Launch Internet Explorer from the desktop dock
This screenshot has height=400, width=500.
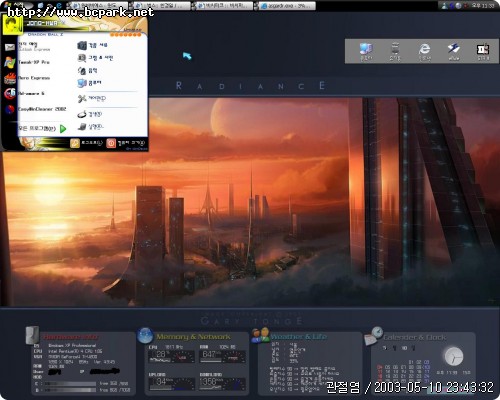(424, 51)
